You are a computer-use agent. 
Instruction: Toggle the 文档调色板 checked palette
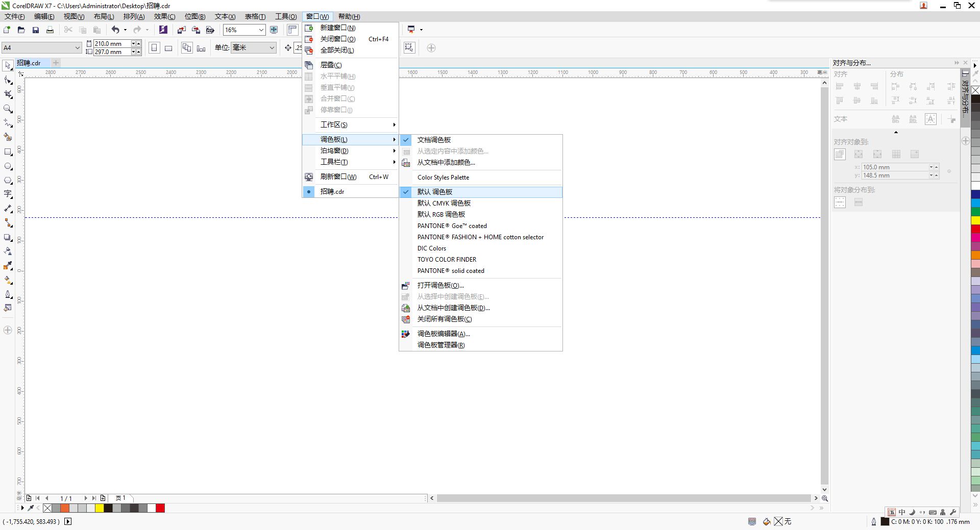[480, 140]
